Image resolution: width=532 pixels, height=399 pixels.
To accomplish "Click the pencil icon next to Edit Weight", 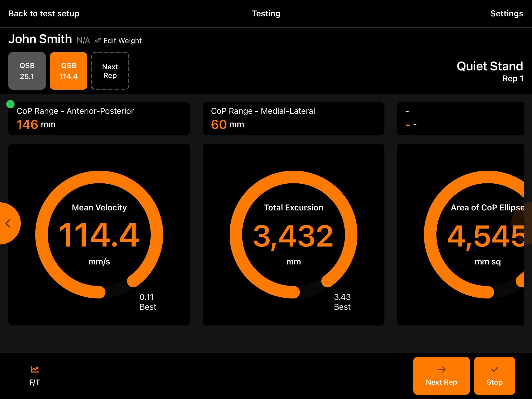I will [x=98, y=41].
